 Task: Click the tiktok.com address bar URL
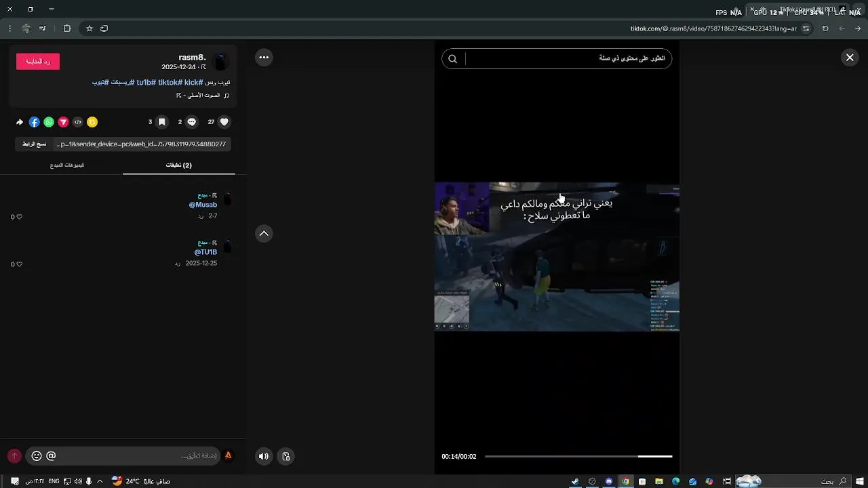click(x=713, y=28)
